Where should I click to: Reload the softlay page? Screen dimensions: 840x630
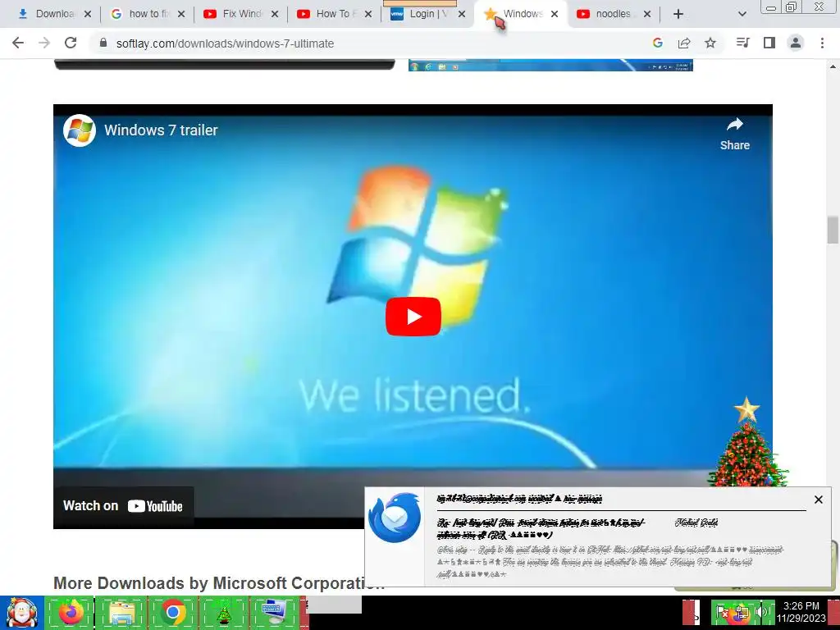coord(71,43)
